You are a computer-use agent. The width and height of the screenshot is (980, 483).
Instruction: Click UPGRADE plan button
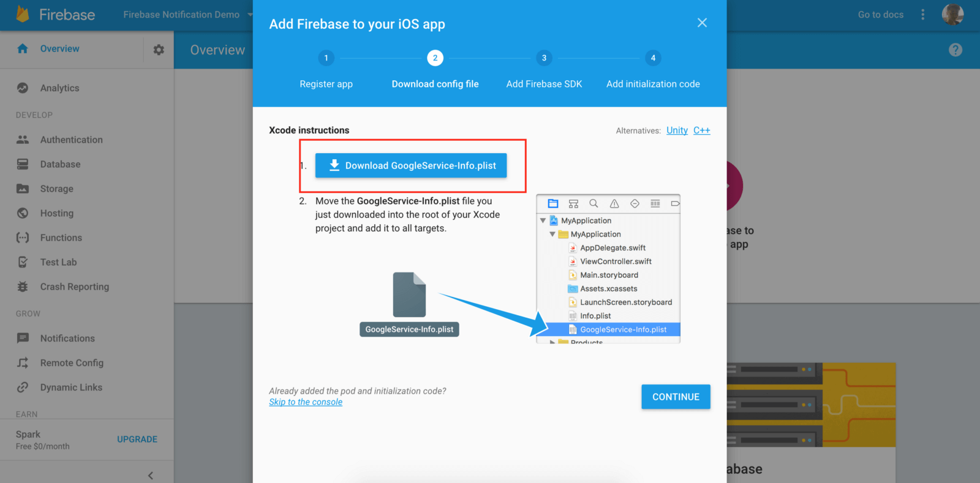[x=137, y=440]
